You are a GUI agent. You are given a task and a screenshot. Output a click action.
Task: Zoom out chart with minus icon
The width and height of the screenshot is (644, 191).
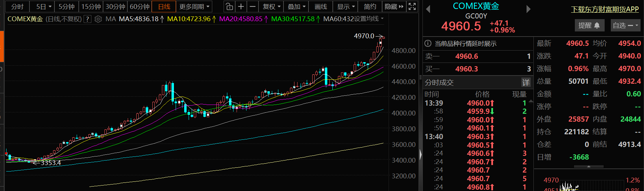tap(253, 6)
